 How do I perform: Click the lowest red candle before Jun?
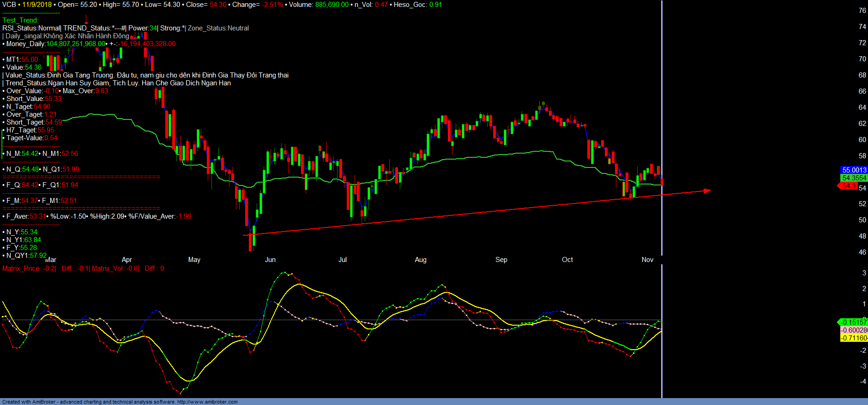[251, 241]
